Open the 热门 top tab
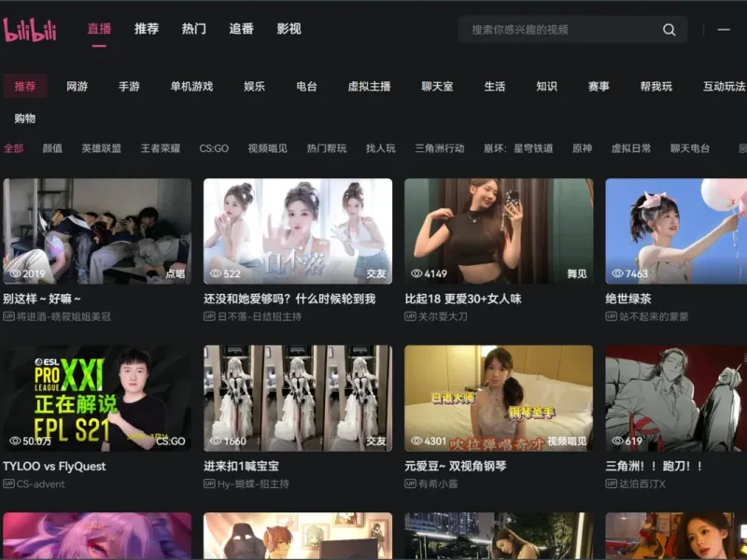Image resolution: width=747 pixels, height=560 pixels. (194, 29)
